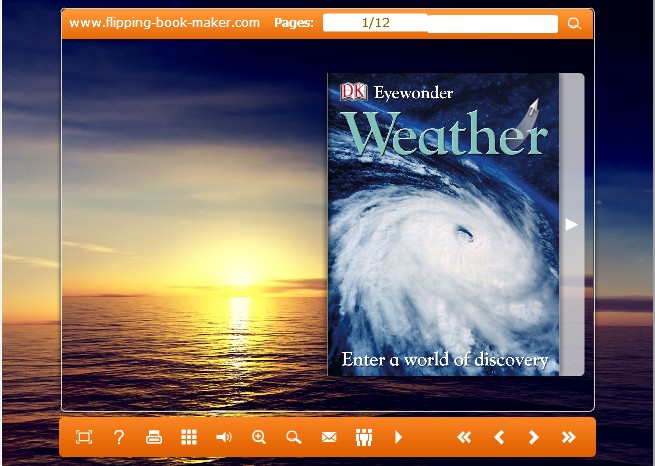The height and width of the screenshot is (466, 655).
Task: Click the search icon in top bar
Action: tap(574, 23)
